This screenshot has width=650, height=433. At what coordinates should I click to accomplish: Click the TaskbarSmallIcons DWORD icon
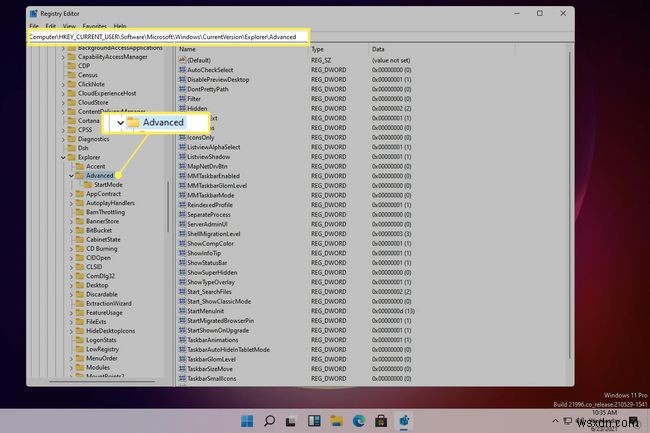coord(182,378)
